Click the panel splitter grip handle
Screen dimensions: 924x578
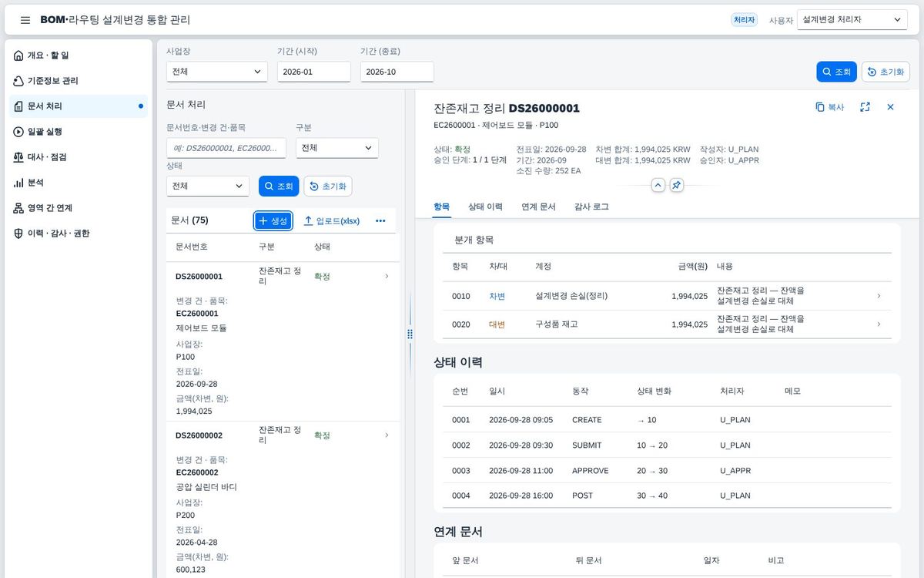[x=410, y=334]
